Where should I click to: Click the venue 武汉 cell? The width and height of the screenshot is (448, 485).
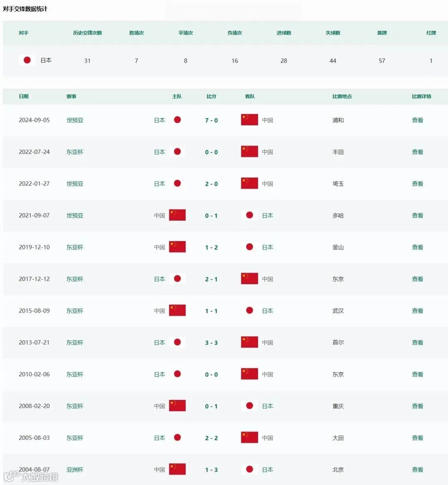pyautogui.click(x=338, y=311)
